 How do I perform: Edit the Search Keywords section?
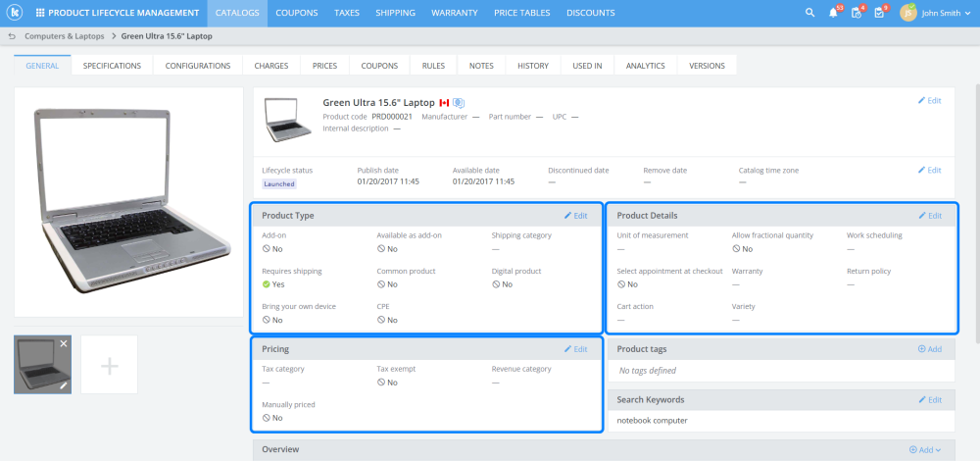929,400
